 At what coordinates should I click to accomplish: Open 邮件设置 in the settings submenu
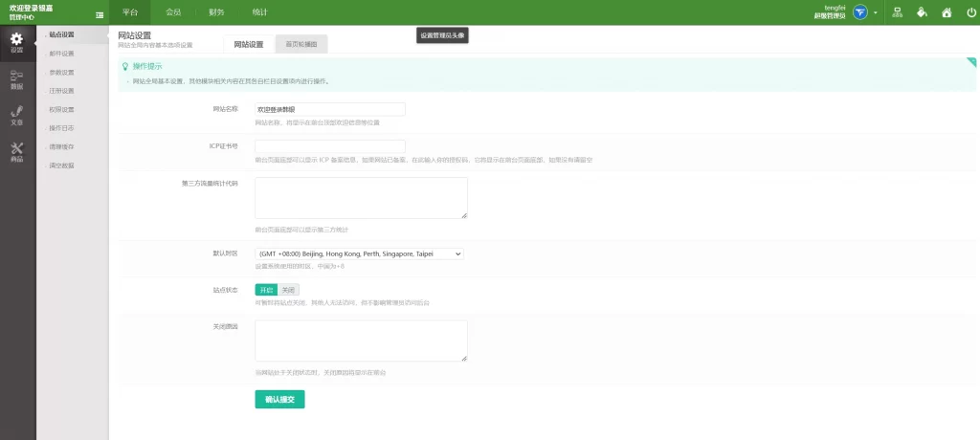click(61, 54)
